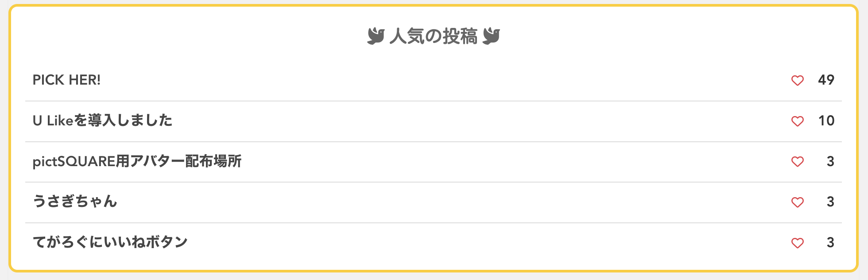This screenshot has width=868, height=280.
Task: Open the うさぎちゃん post
Action: point(75,202)
